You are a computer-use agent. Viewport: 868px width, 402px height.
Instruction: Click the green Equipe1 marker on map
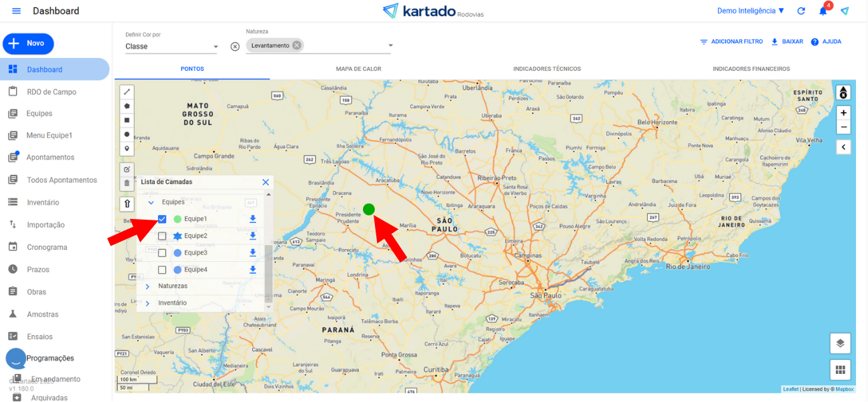(x=369, y=210)
